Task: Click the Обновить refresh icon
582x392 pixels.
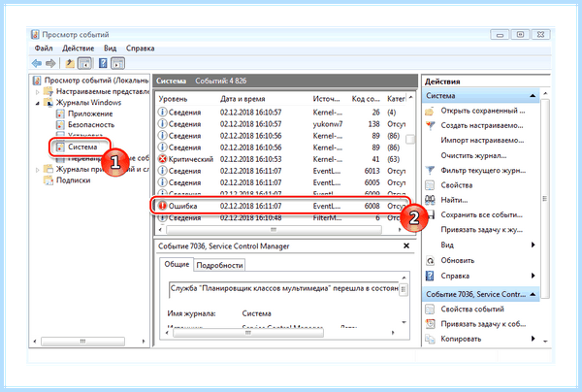Action: pos(430,261)
